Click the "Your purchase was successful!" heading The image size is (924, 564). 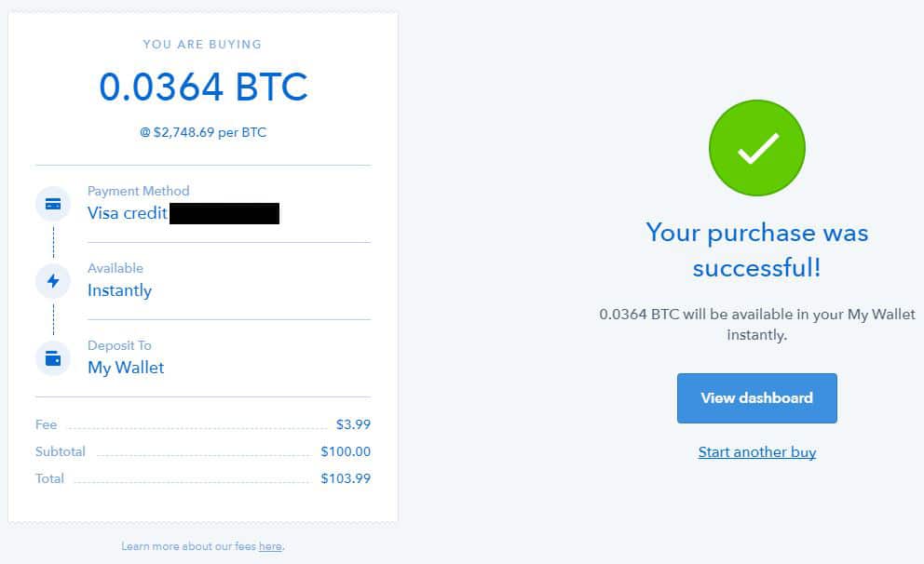(756, 249)
